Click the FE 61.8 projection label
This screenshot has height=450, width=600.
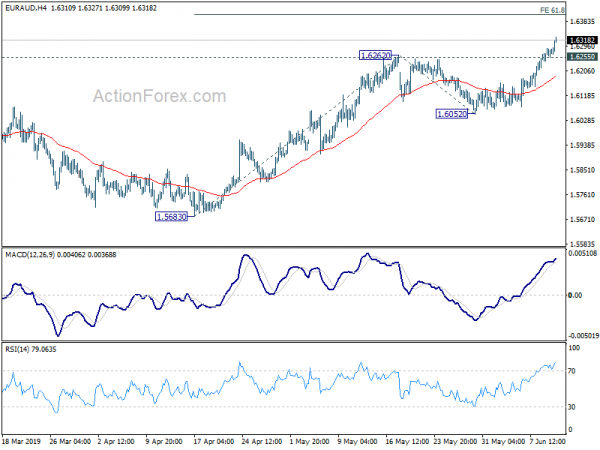point(552,10)
